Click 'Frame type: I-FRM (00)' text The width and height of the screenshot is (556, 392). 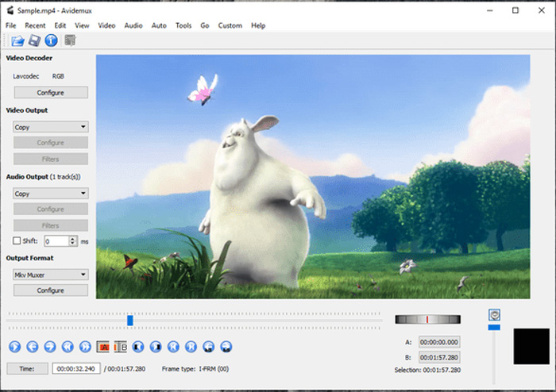point(195,369)
